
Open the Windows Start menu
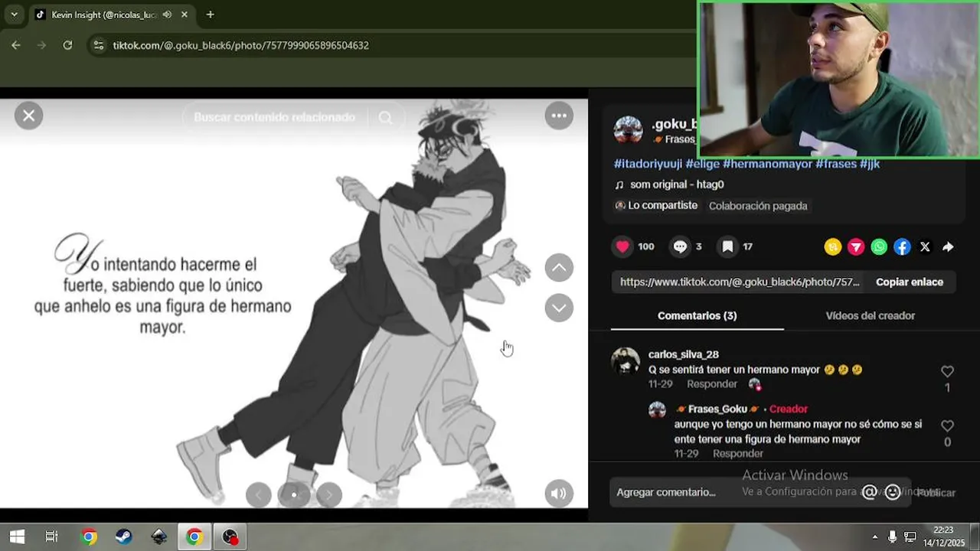pos(16,536)
